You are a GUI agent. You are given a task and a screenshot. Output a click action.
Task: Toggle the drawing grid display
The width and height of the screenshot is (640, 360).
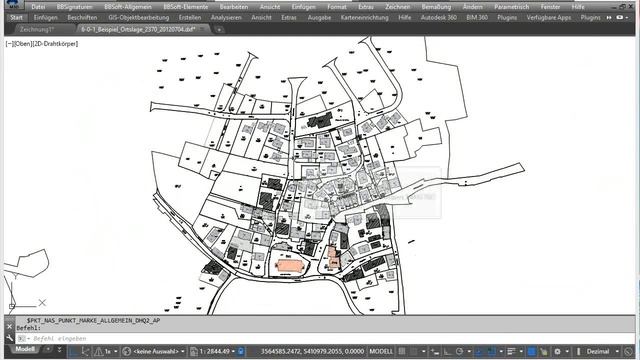point(402,351)
